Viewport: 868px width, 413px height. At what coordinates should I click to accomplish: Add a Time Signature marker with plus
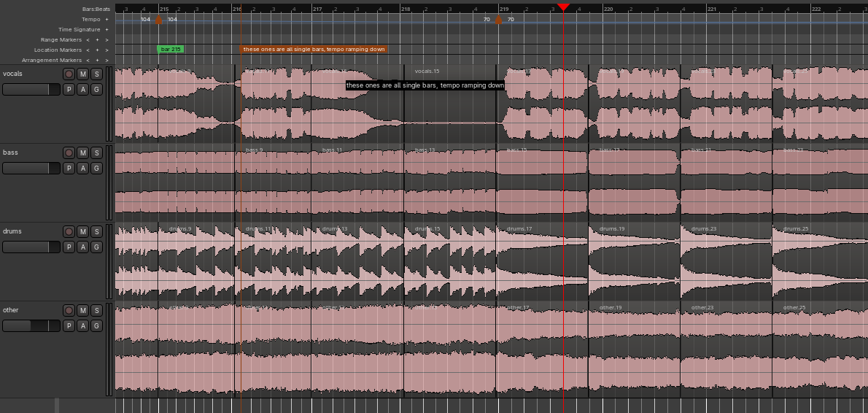(x=106, y=29)
